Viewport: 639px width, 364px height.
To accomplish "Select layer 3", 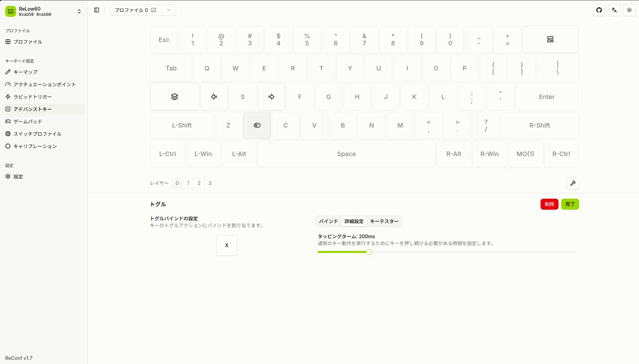I will click(x=210, y=183).
